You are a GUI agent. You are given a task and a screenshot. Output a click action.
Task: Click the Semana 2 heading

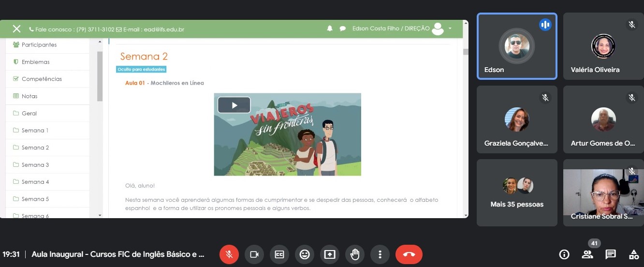144,57
